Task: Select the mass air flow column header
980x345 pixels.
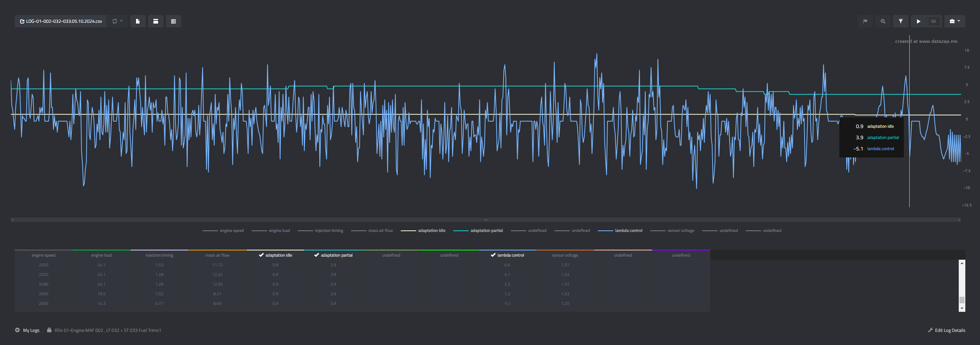Action: tap(217, 255)
